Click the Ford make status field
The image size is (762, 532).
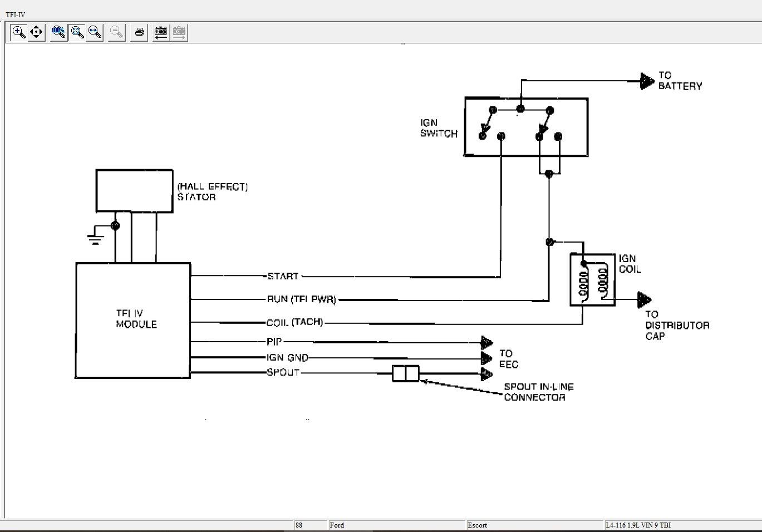coord(396,525)
